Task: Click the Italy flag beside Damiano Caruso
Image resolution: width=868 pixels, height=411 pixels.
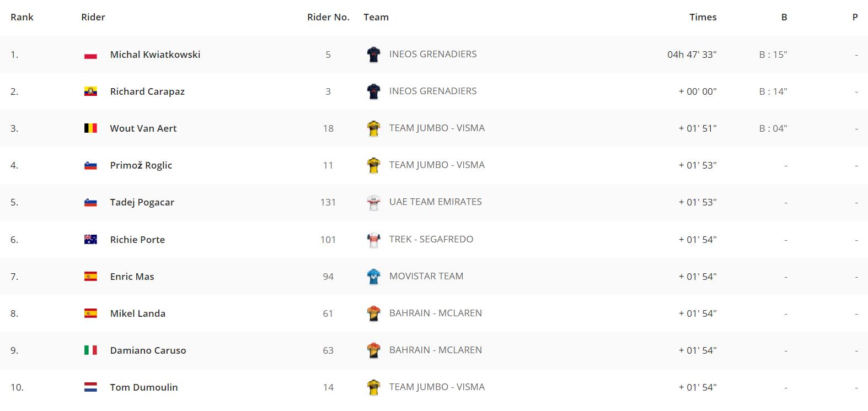Action: [x=90, y=350]
